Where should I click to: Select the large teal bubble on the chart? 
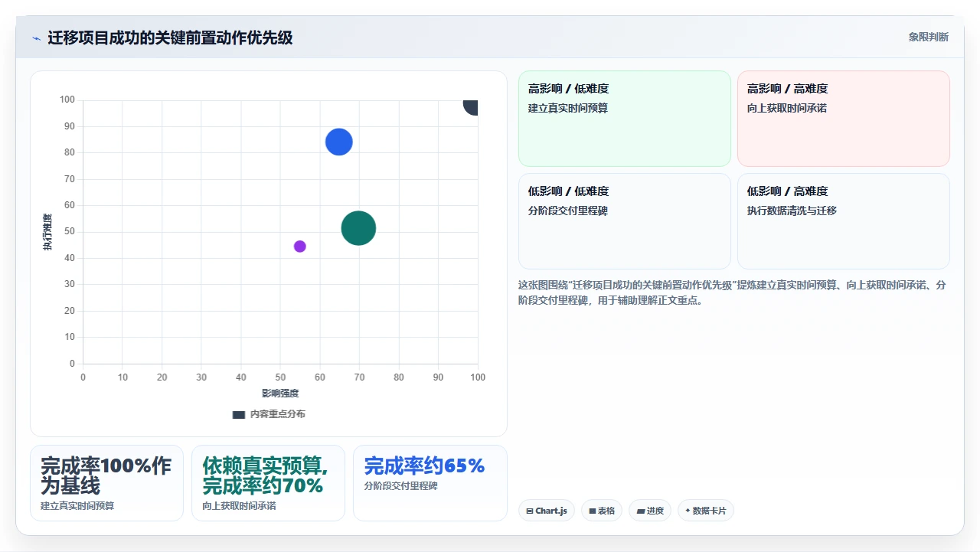pos(358,227)
